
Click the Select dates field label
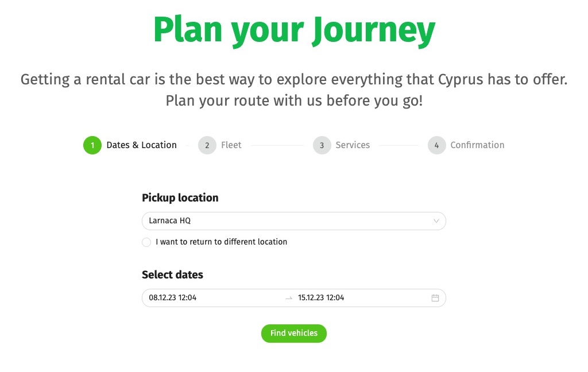pyautogui.click(x=172, y=275)
